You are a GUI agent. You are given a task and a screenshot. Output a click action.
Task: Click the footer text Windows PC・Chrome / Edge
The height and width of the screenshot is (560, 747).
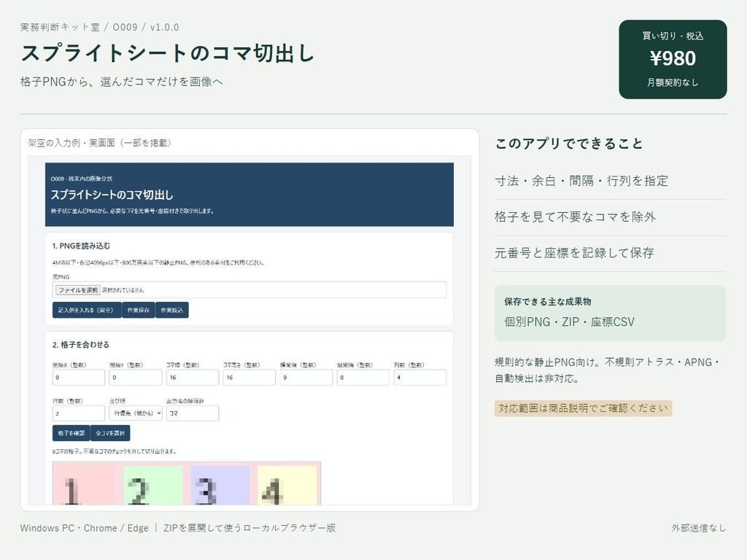85,528
